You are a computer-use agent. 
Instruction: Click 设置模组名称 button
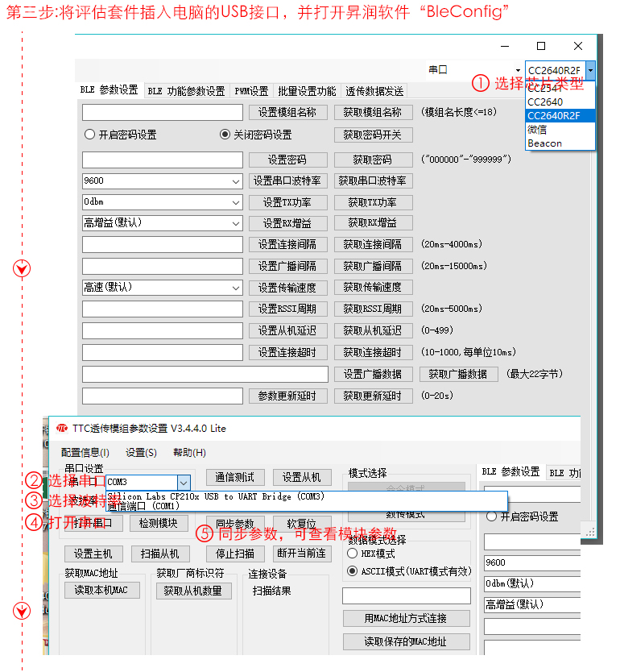(287, 113)
